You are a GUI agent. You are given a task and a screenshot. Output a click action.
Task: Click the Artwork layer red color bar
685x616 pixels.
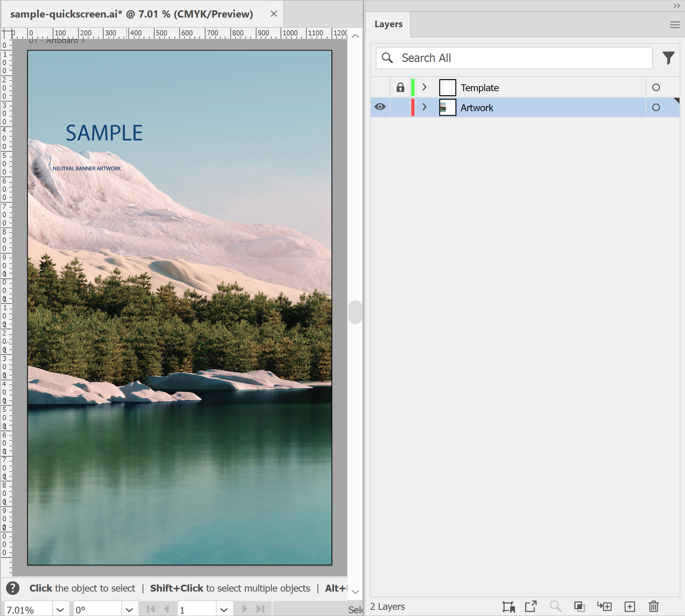(x=413, y=107)
